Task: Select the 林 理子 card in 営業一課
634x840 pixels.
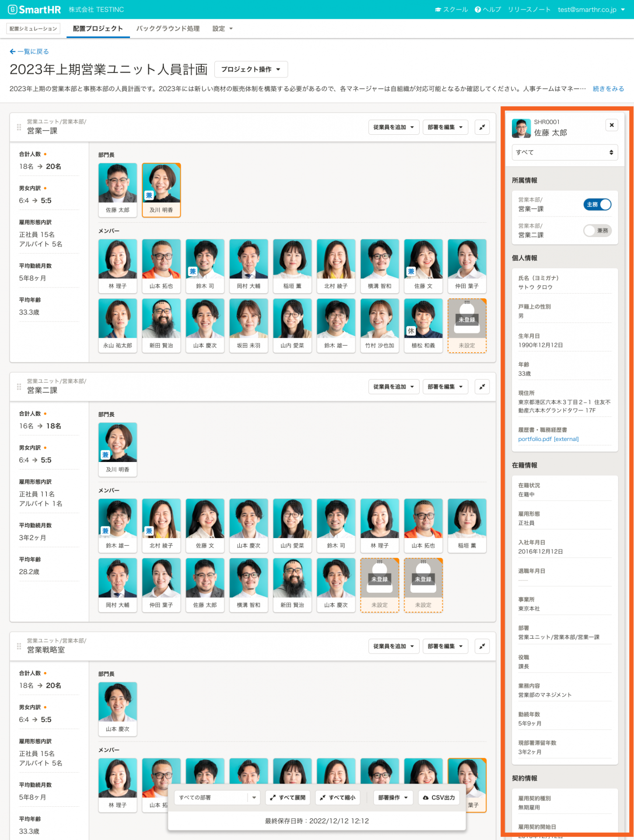Action: 118,266
